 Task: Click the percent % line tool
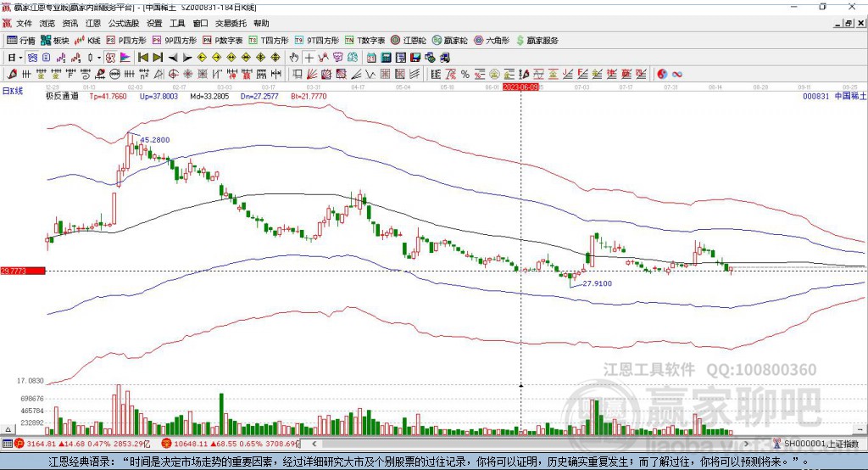[x=465, y=75]
